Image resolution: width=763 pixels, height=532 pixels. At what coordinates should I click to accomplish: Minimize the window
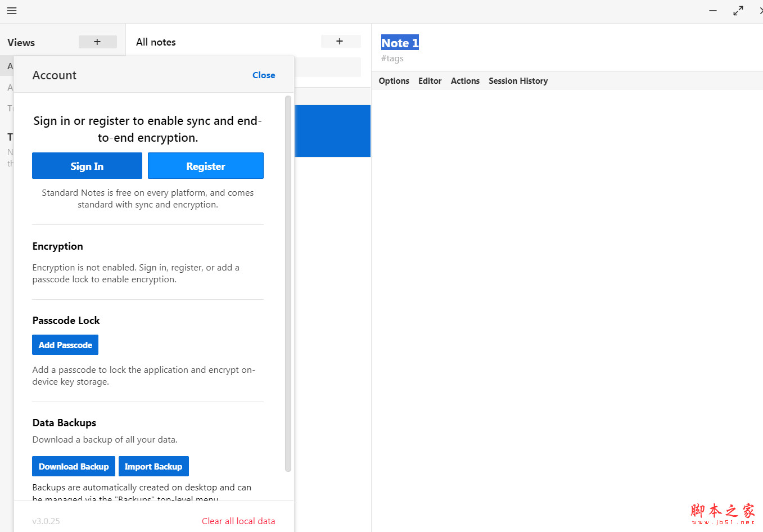(x=713, y=11)
